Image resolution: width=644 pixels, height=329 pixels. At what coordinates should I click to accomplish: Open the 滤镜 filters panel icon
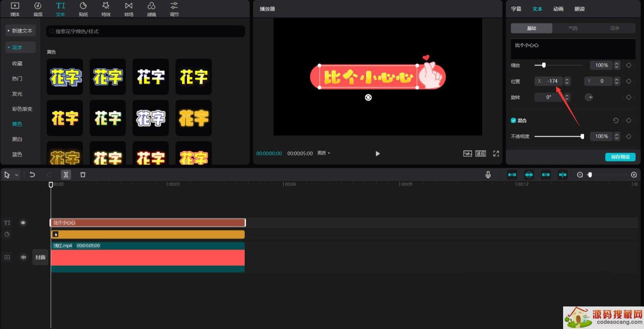point(151,9)
